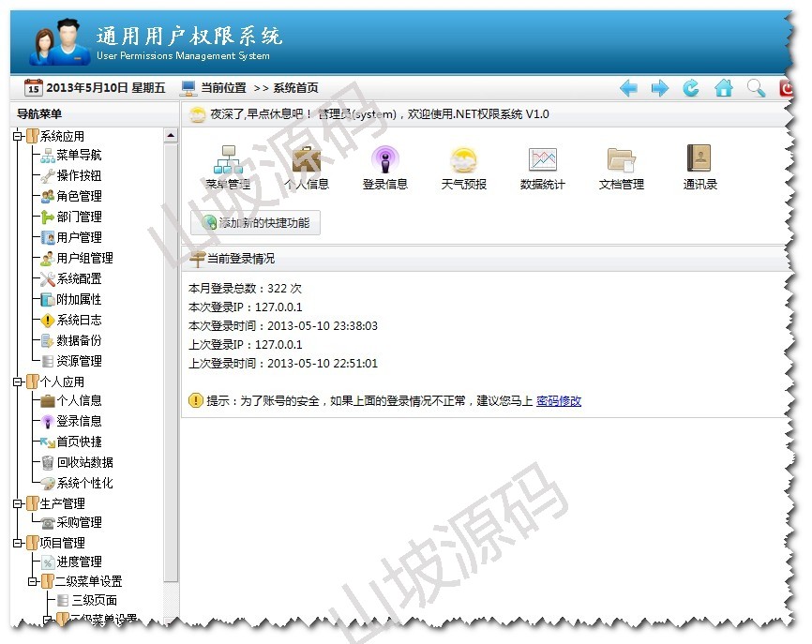Click the 本次登录IP：127.0.0.1 line
The image size is (812, 644).
246,307
